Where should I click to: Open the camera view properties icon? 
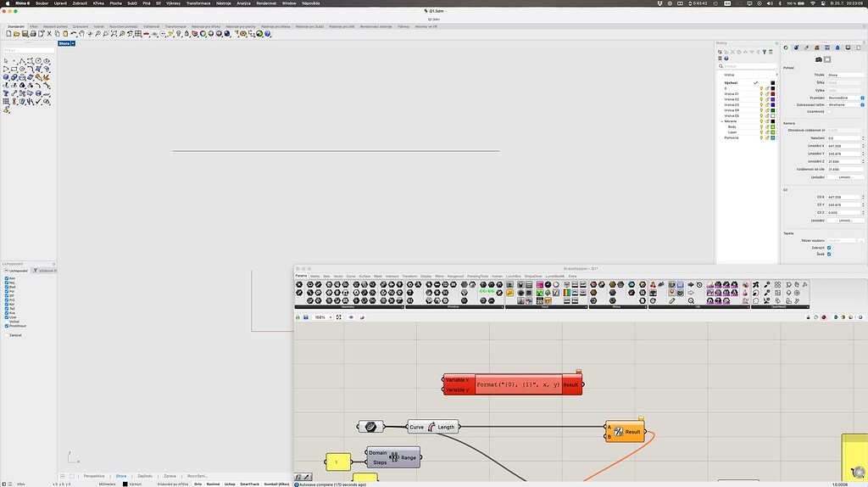(818, 59)
